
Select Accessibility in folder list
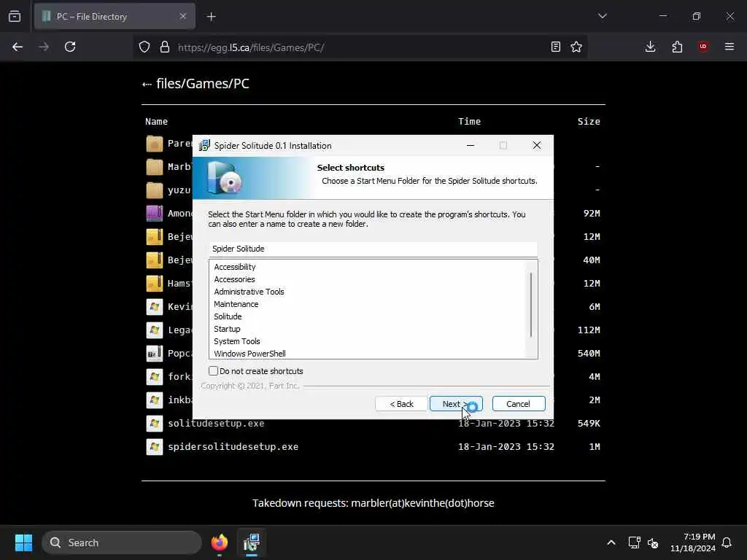[x=235, y=267]
